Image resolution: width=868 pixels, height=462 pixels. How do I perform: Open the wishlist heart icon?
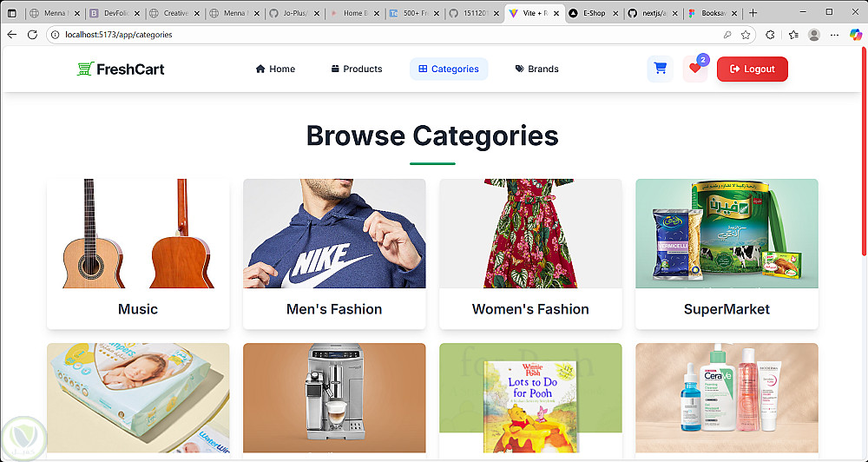[694, 69]
